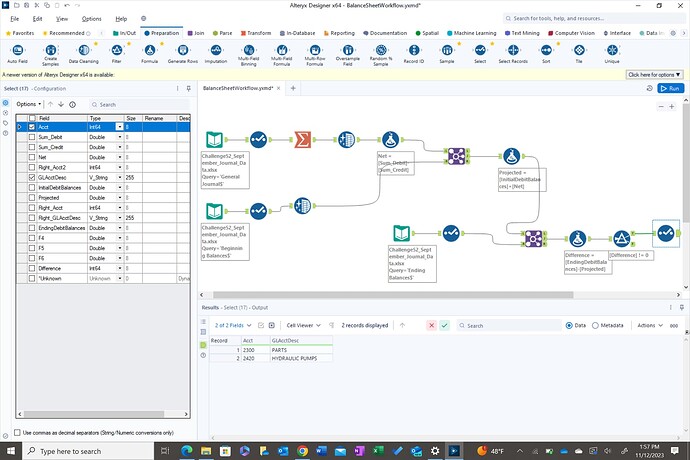Click the canvas horizontal scrollbar
Viewport: 690px width, 460px height.
click(393, 295)
